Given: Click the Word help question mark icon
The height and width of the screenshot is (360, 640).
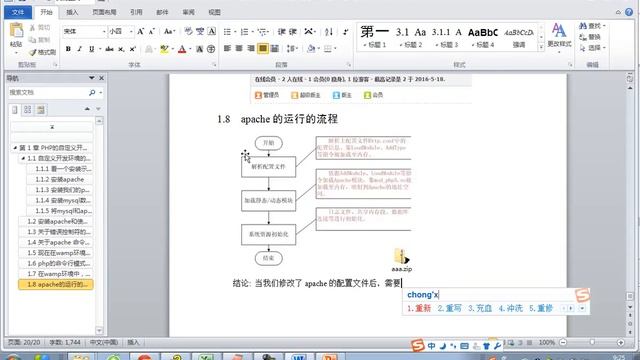Looking at the screenshot, I should (629, 12).
